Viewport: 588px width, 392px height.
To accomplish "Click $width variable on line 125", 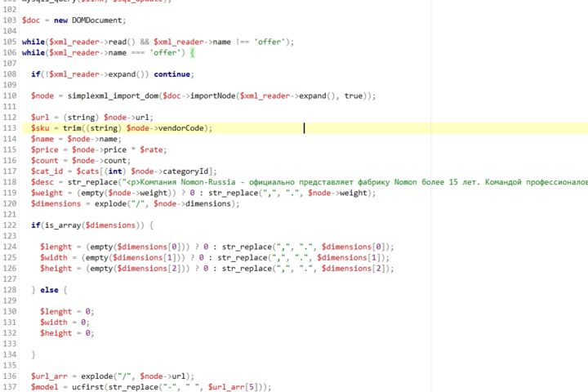I will (x=54, y=258).
